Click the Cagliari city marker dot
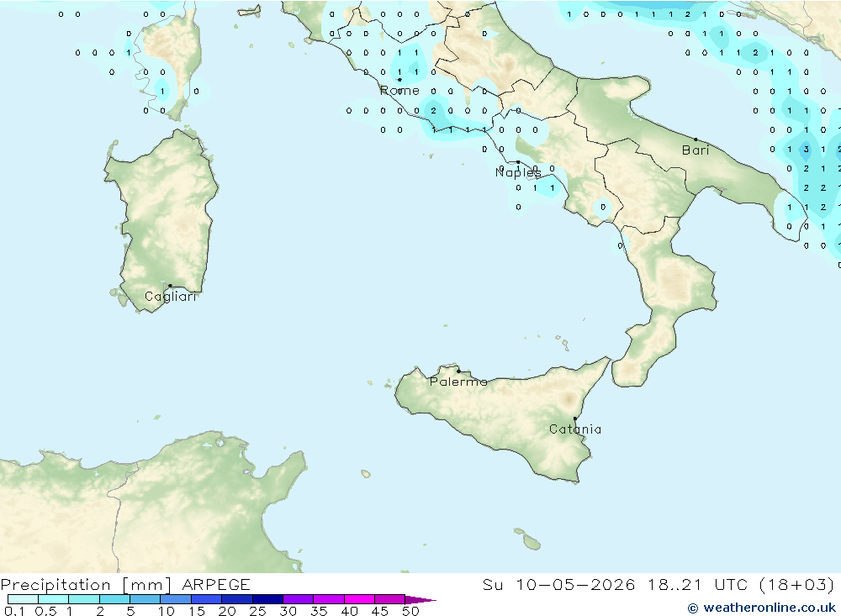This screenshot has height=616, width=841. click(x=170, y=286)
